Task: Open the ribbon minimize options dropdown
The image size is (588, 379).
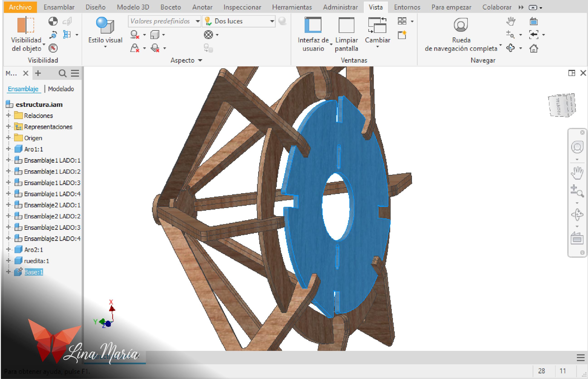Action: (541, 8)
